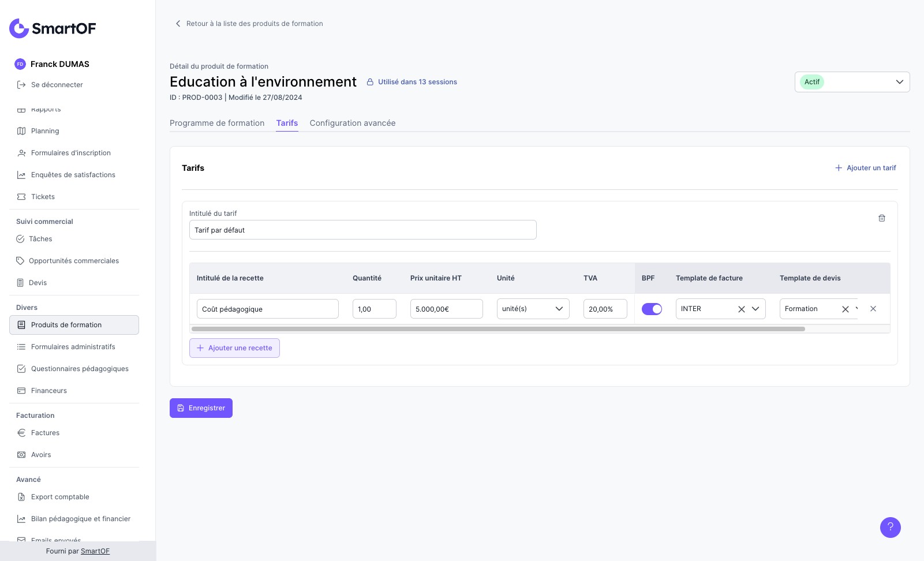The image size is (924, 561).
Task: Click the lock icon beside session usage
Action: [370, 82]
